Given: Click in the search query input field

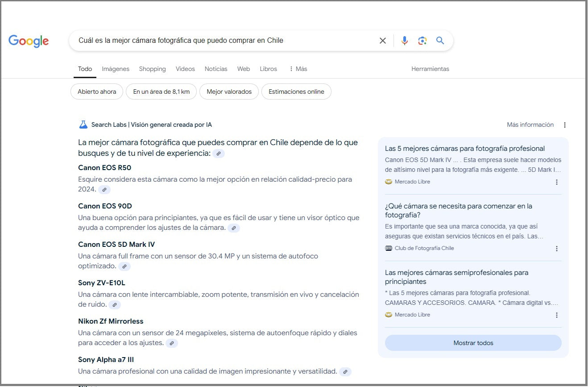Looking at the screenshot, I should coord(225,41).
